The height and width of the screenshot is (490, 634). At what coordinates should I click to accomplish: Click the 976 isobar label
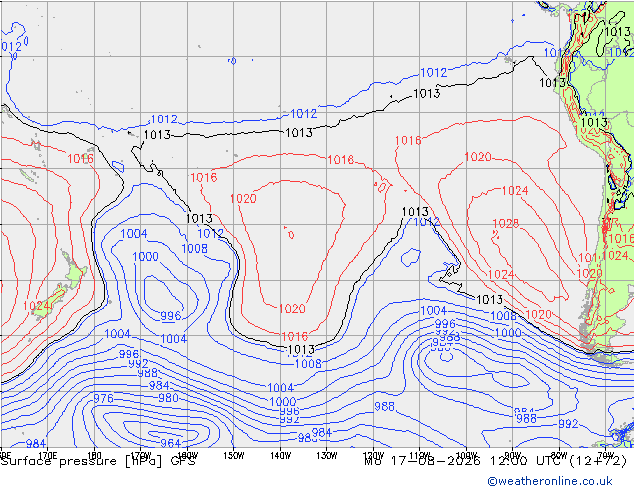[x=104, y=398]
